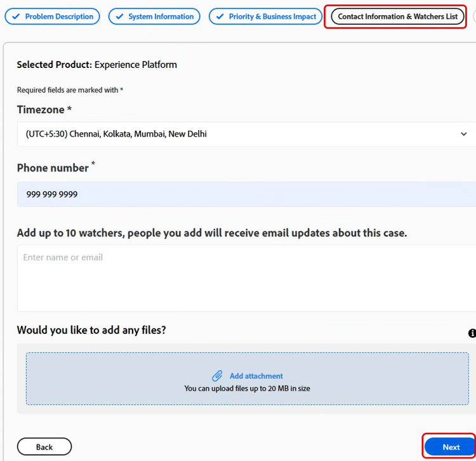The width and height of the screenshot is (476, 461).
Task: Click the watchers name or email field
Action: click(x=246, y=278)
